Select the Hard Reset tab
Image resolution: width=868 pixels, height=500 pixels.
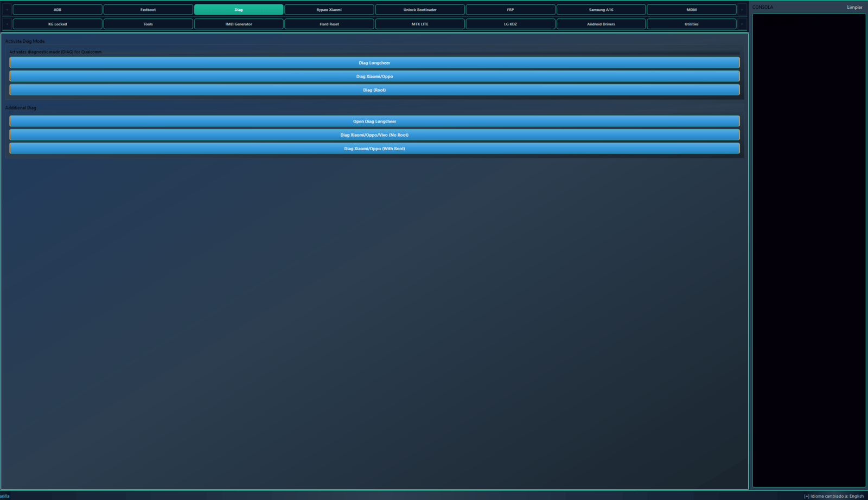329,24
